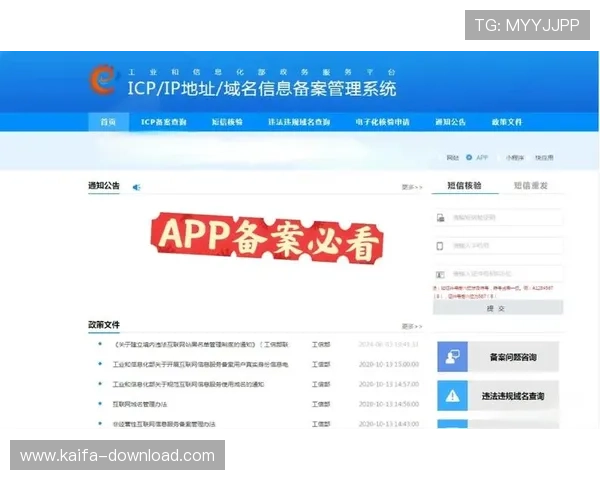This screenshot has height=480, width=600.
Task: Open the first policy document dated 2024
Action: (x=201, y=344)
